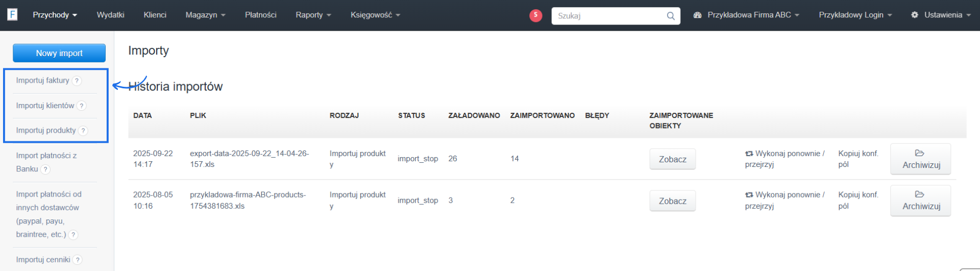The height and width of the screenshot is (271, 980).
Task: Open the red notification badge showing 5
Action: (x=535, y=15)
